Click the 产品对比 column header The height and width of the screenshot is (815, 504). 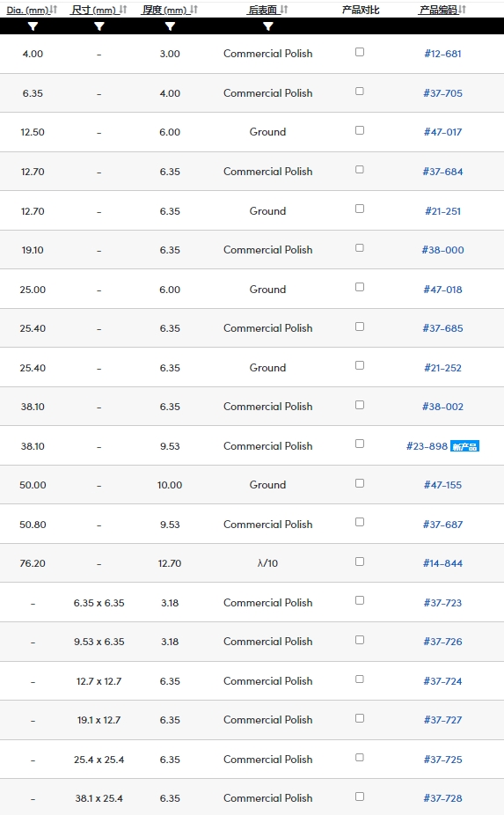pos(361,10)
